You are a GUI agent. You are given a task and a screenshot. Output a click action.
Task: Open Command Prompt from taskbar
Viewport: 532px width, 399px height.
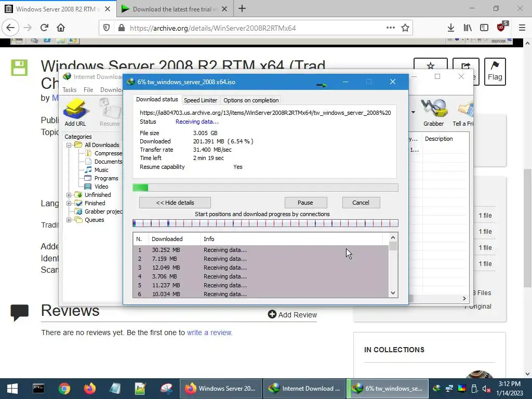38,389
